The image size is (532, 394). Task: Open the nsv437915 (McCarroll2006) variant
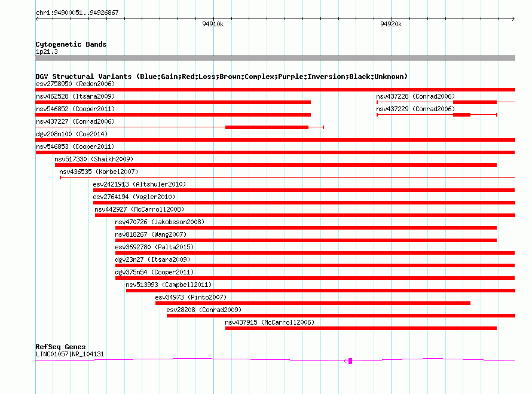(270, 322)
